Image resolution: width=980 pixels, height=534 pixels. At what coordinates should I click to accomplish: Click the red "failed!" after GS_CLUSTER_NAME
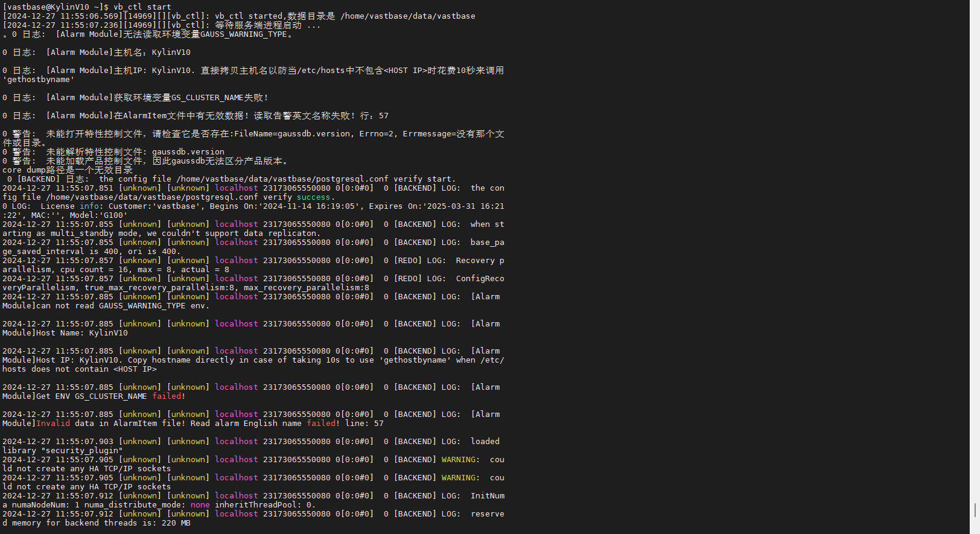[168, 396]
